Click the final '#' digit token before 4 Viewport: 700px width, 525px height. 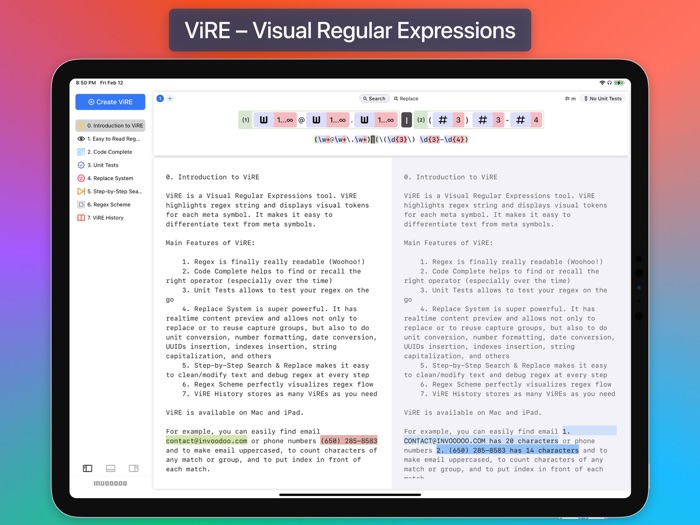521,120
